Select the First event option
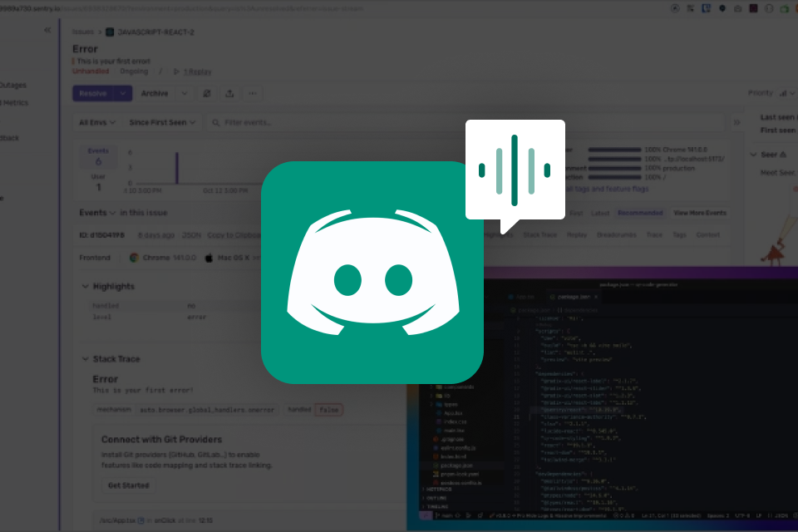The height and width of the screenshot is (532, 798). (x=576, y=213)
